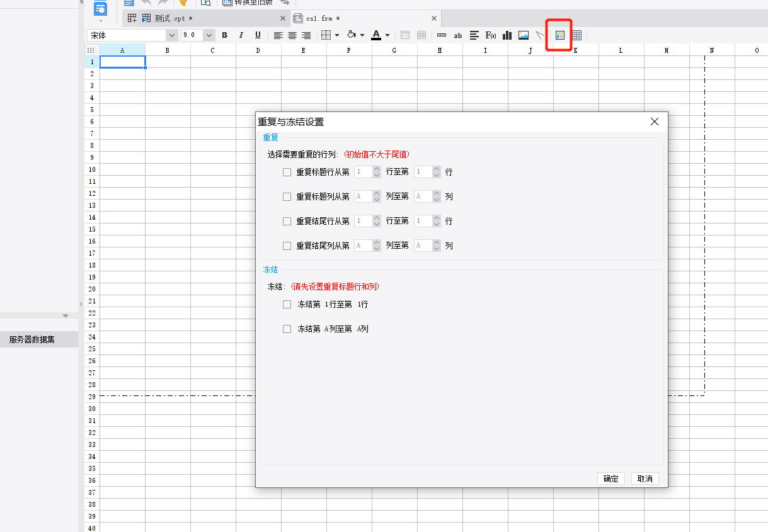Open the 宋体 font family dropdown

point(171,35)
